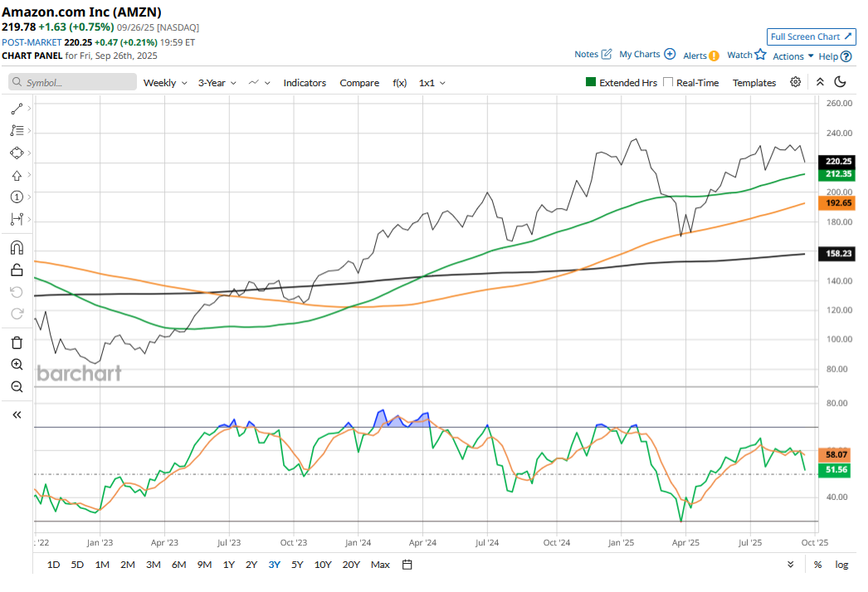
Task: Select the shapes drawing tool
Action: point(17,153)
